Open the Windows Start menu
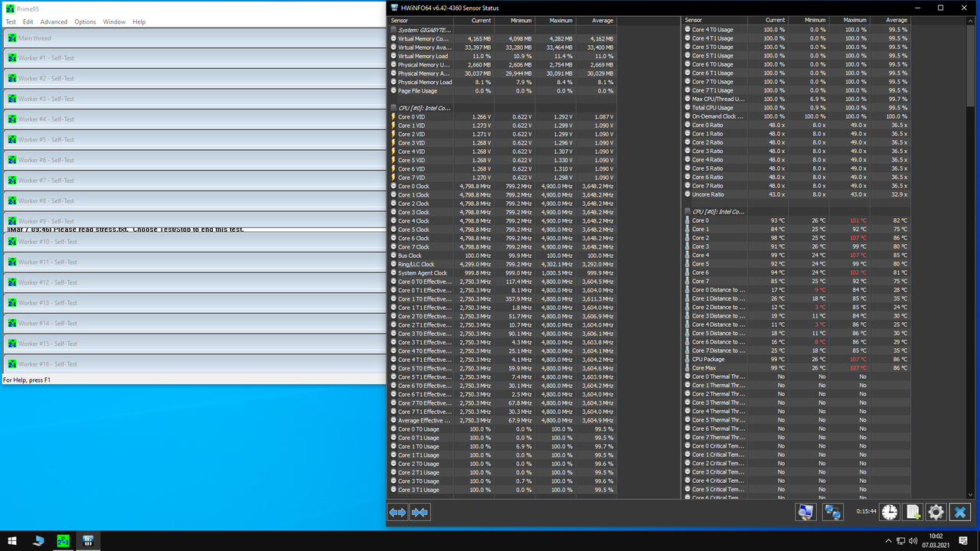The height and width of the screenshot is (551, 980). pyautogui.click(x=13, y=540)
